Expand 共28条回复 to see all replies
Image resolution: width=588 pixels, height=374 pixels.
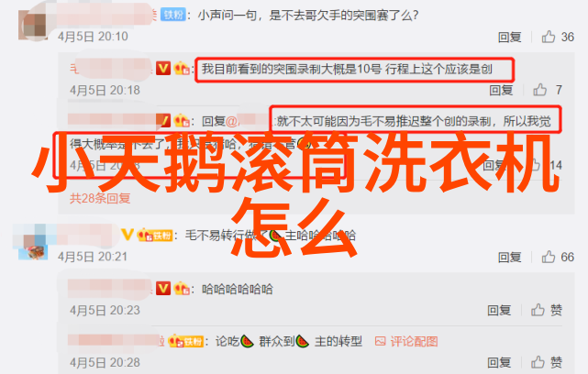(100, 198)
